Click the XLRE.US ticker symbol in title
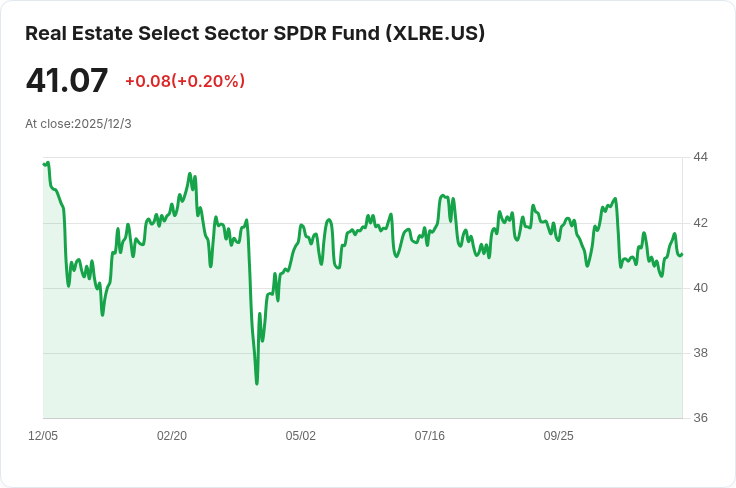Viewport: 736px width, 488px height. click(435, 33)
